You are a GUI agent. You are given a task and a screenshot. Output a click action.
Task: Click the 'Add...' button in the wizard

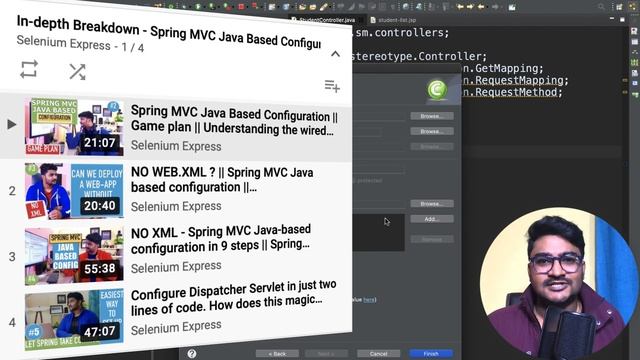432,219
